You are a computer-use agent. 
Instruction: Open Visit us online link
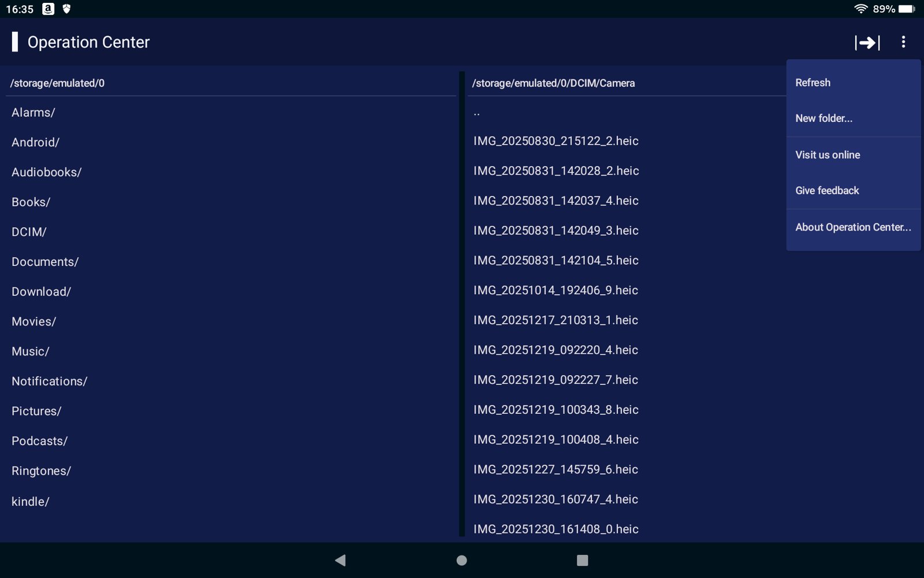(x=827, y=155)
